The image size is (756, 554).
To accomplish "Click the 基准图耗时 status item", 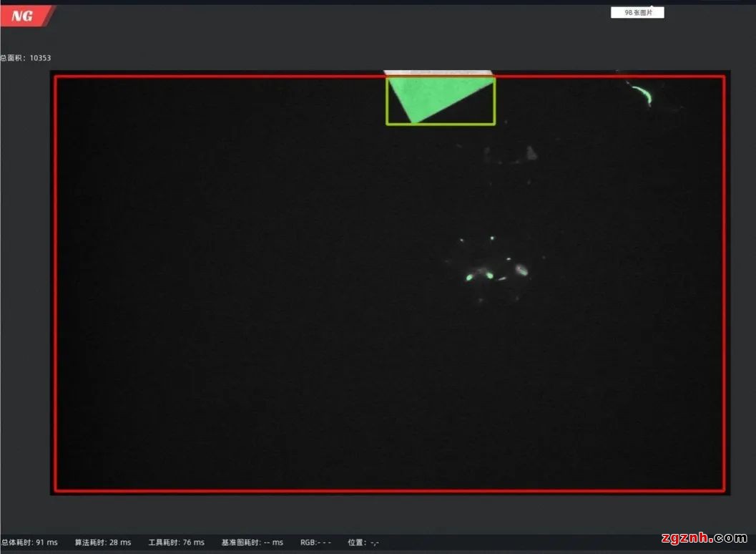I will point(252,543).
